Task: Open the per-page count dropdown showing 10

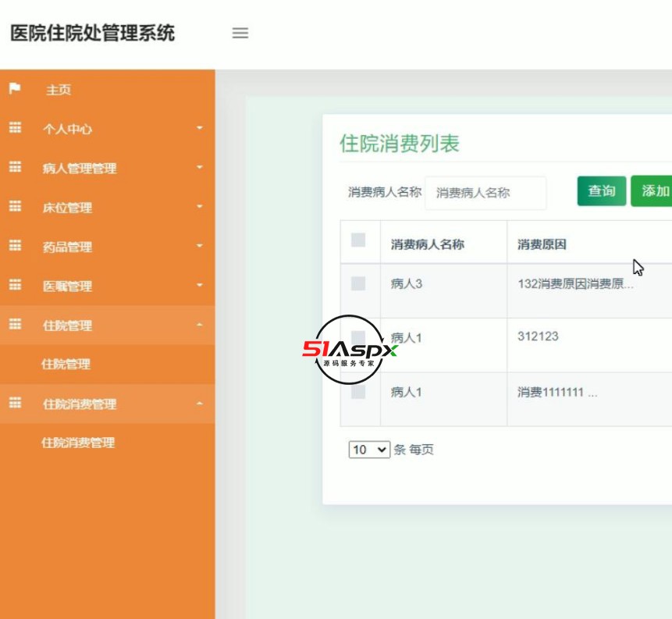Action: [370, 448]
